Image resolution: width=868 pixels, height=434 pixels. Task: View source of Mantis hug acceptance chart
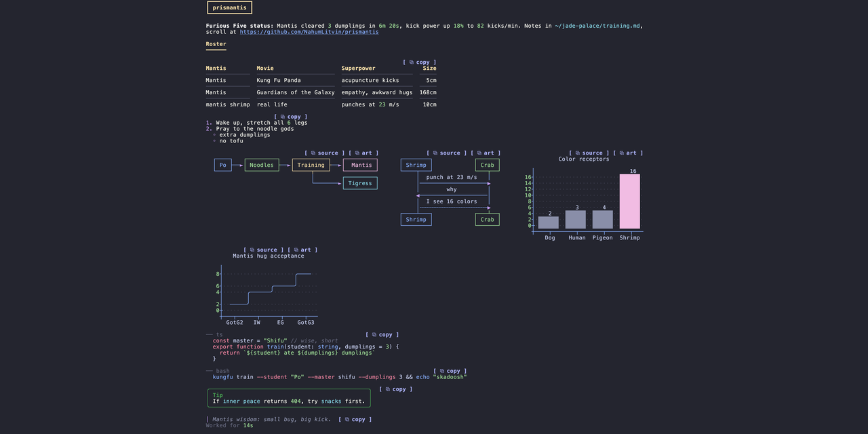pos(264,250)
